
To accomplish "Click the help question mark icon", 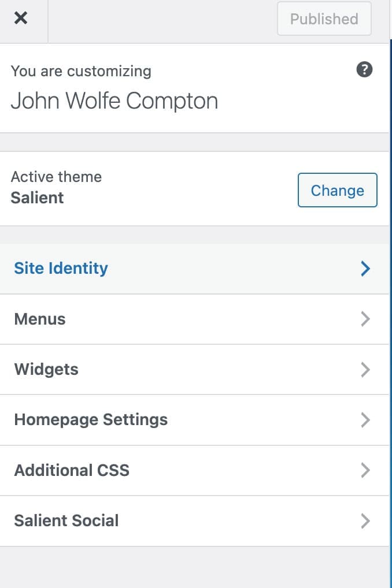I will tap(364, 70).
